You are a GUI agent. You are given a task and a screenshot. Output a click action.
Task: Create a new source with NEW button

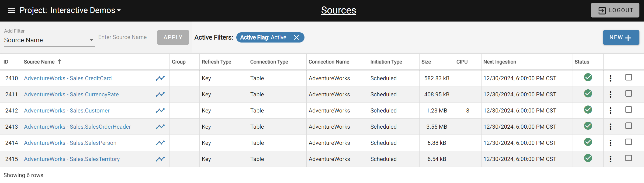[x=621, y=37]
